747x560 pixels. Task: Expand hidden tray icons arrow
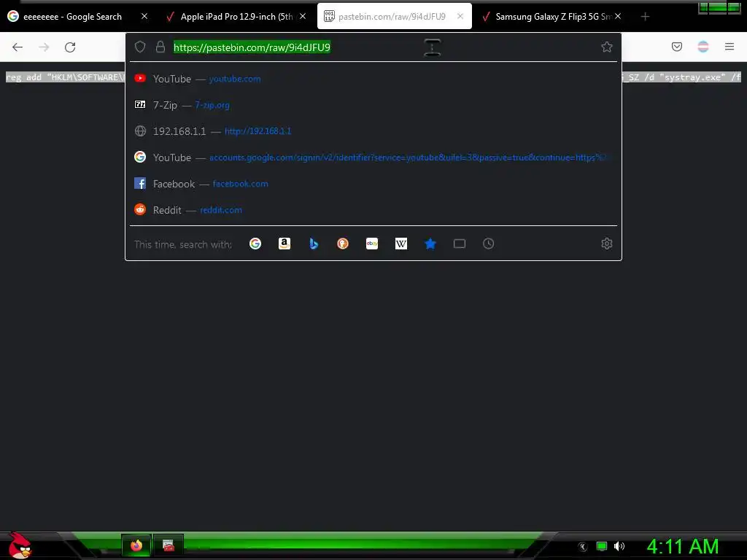(583, 547)
